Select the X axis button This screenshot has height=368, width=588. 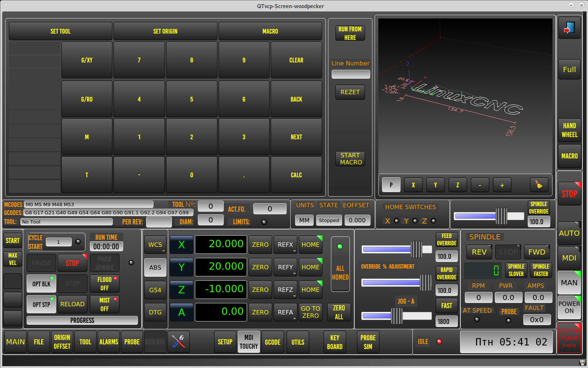tap(181, 245)
